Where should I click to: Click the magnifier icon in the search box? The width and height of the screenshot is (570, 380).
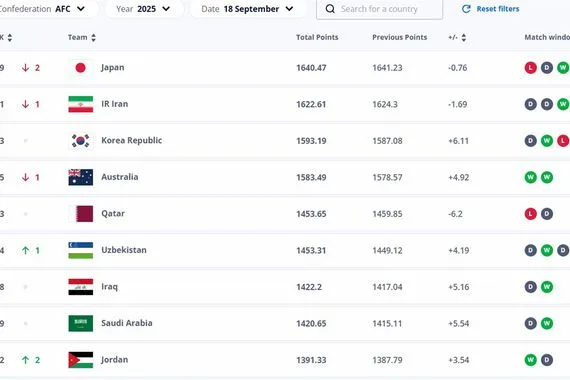(330, 9)
